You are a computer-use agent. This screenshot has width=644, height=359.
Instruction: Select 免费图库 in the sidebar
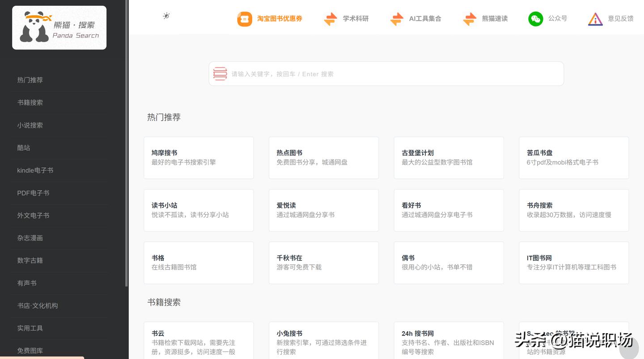[x=30, y=351]
